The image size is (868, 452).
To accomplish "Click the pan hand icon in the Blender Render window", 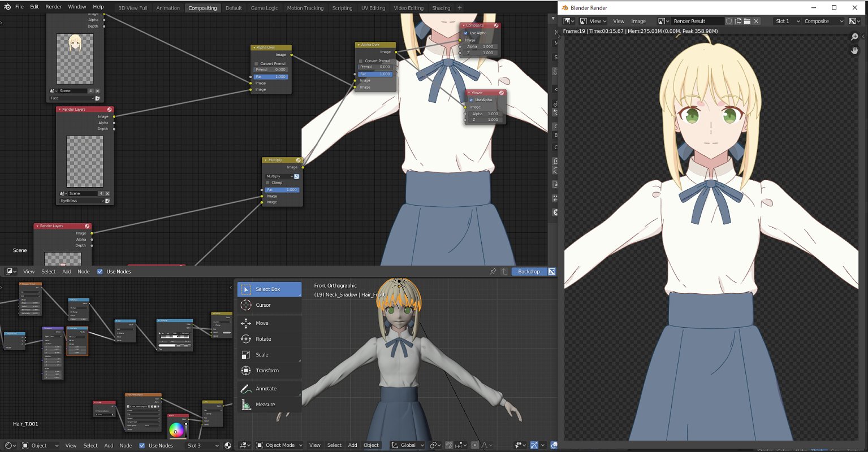I will [855, 50].
